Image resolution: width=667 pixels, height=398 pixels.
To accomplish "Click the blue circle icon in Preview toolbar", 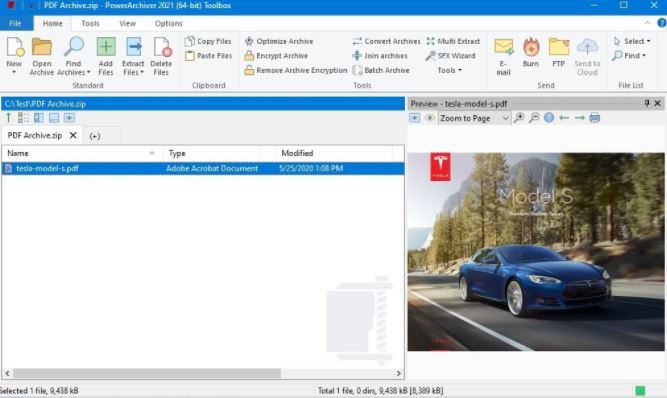I will coord(549,118).
